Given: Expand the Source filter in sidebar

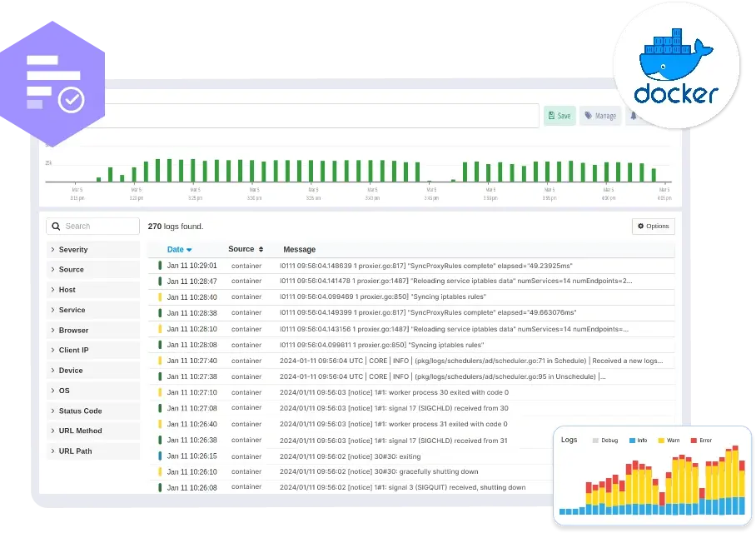Looking at the screenshot, I should tap(93, 270).
